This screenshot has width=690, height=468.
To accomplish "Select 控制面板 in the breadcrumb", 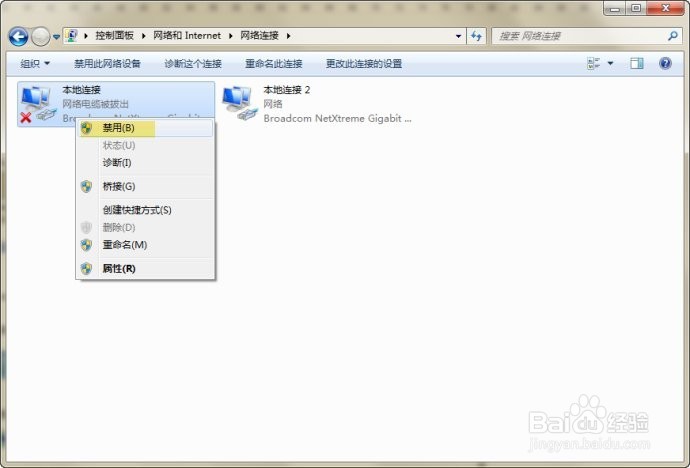I will [114, 36].
